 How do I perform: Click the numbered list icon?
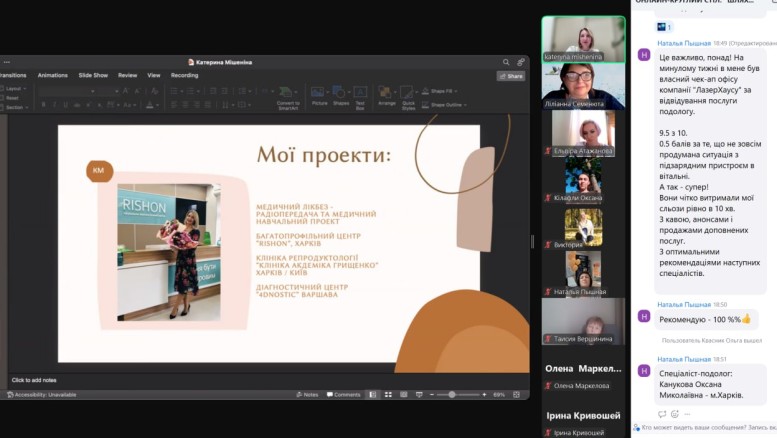[190, 91]
